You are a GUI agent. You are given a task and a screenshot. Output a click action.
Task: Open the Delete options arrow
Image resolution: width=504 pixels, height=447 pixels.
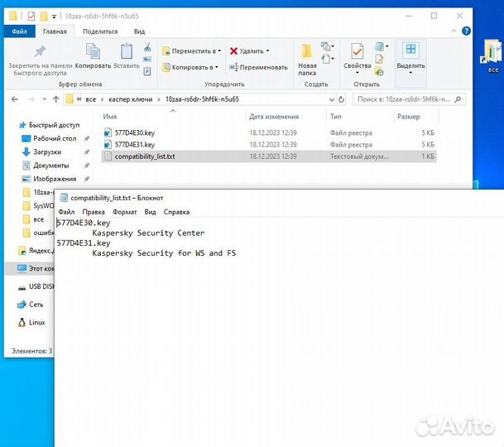(x=267, y=51)
